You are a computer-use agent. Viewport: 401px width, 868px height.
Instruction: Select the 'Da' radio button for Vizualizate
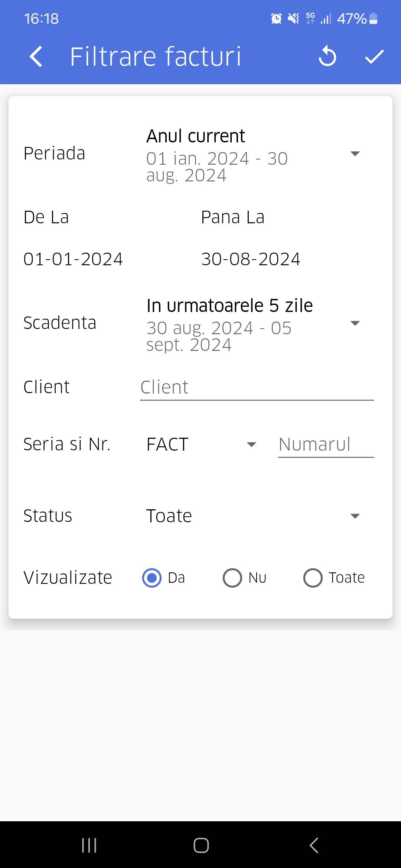pos(152,578)
